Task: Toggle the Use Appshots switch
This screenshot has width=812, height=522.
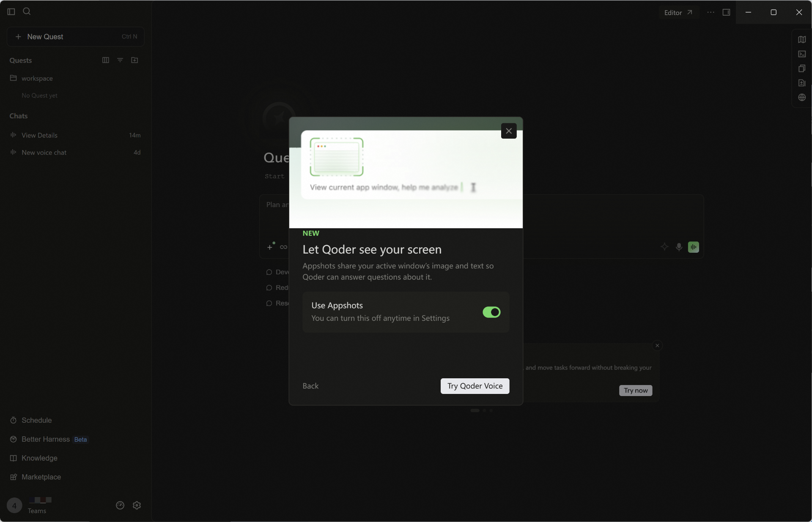Action: (x=491, y=312)
